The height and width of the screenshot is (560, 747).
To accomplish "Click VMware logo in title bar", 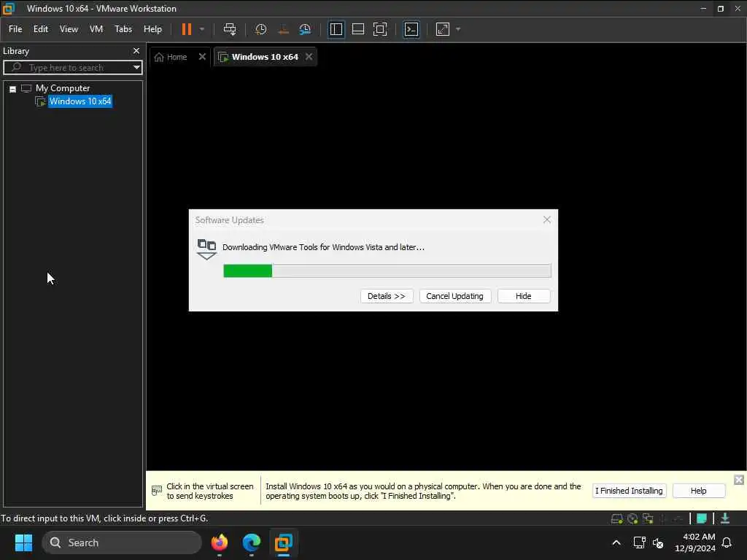I will (9, 9).
